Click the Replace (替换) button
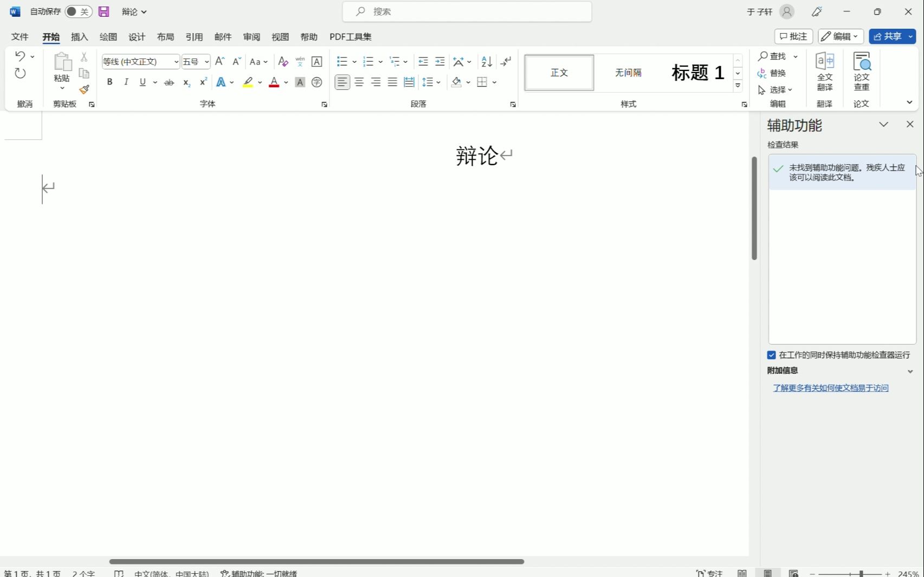This screenshot has height=577, width=924. tap(772, 73)
